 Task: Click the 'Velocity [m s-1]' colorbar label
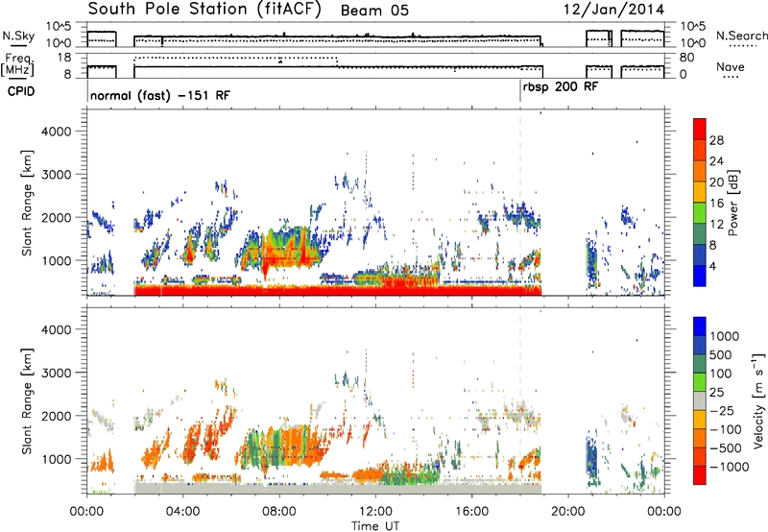759,400
